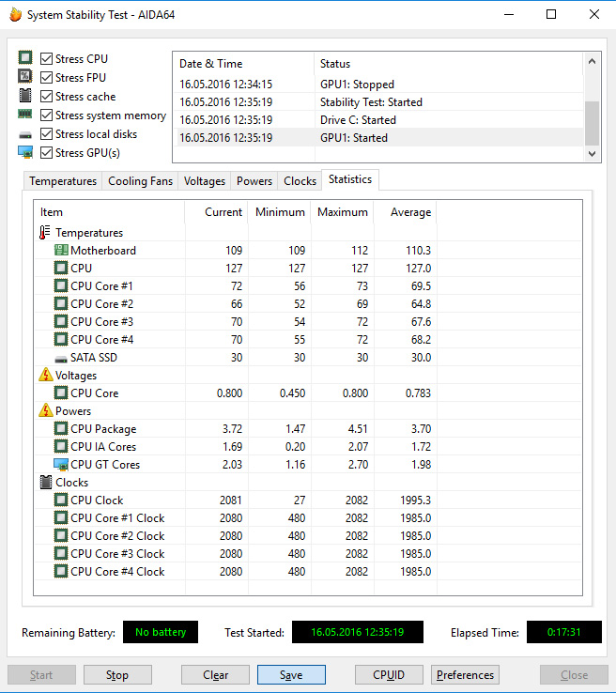Screen dimensions: 616x693
Task: Click the elapsed time '0:17:31' display
Action: 563,632
